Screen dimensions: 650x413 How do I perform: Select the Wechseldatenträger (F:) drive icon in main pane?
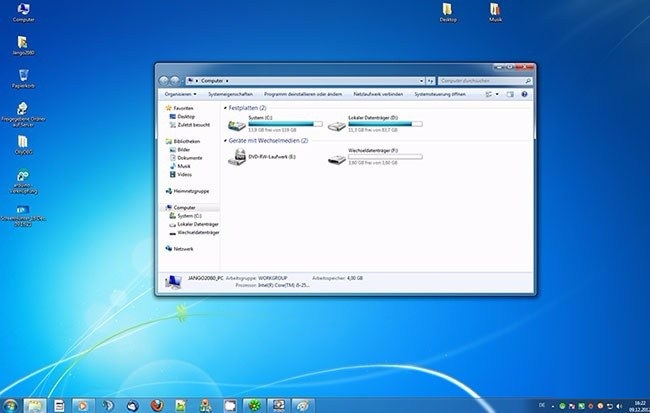337,159
